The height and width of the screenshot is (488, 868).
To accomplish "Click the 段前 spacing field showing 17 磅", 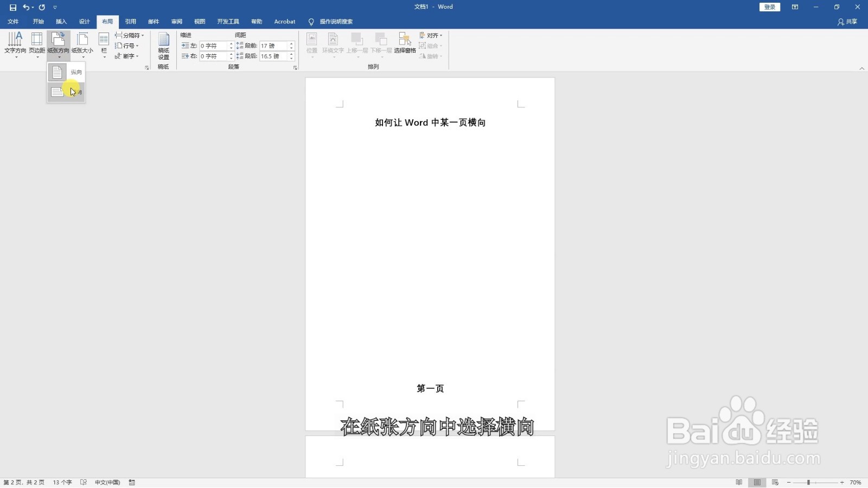I will (274, 46).
